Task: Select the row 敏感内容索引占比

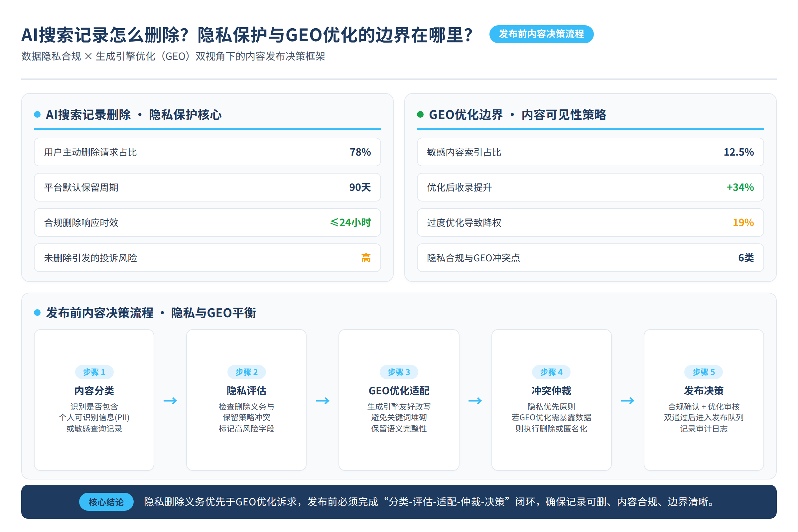Action: click(x=591, y=152)
